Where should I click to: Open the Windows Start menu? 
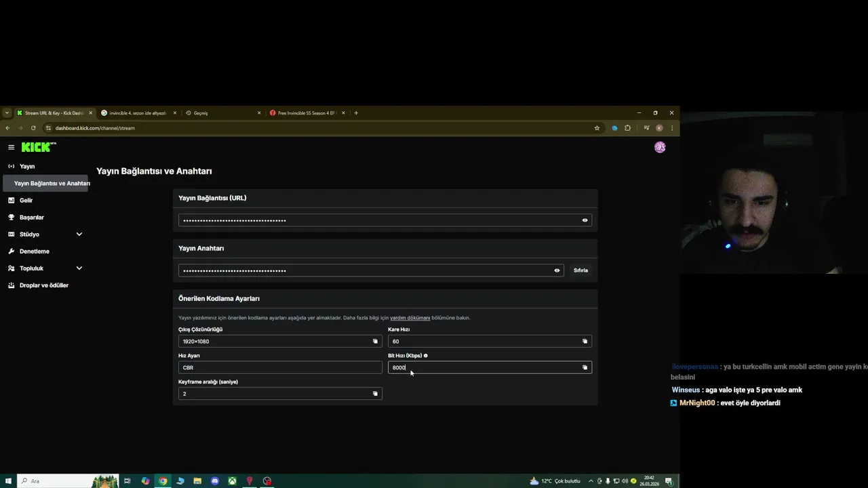pyautogui.click(x=7, y=481)
